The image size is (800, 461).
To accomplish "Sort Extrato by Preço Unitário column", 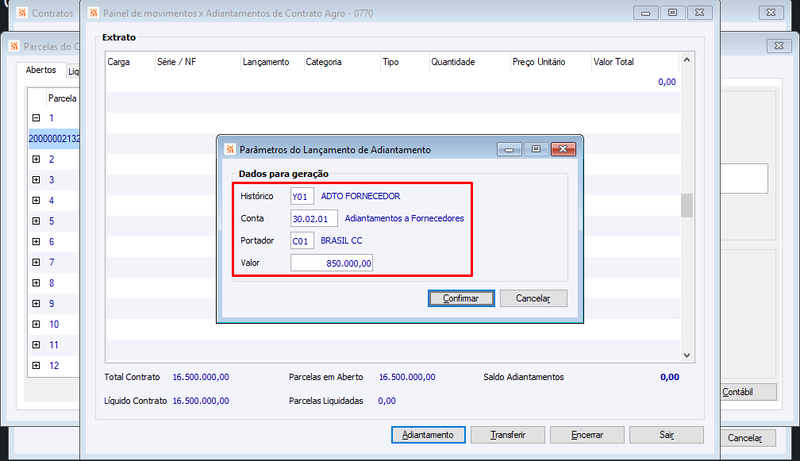I will [x=551, y=62].
